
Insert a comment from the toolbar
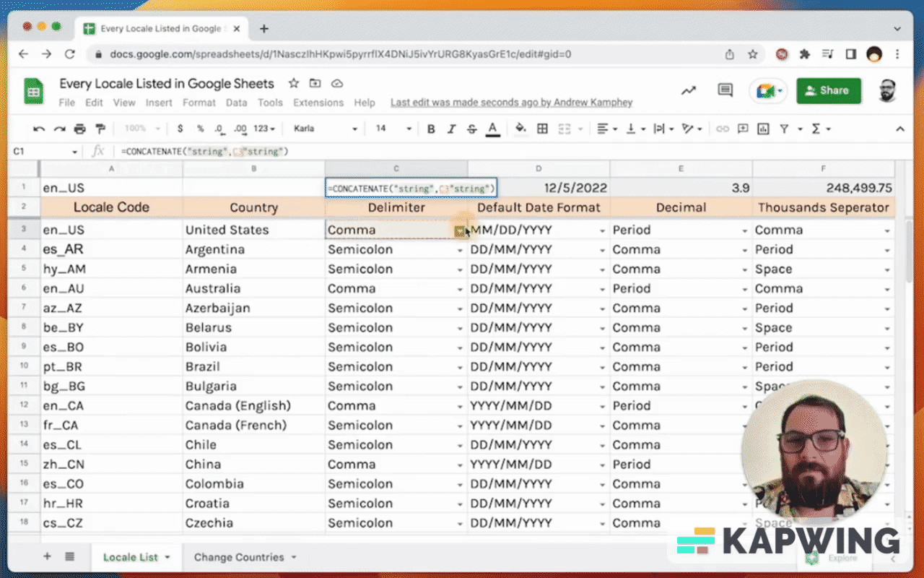coord(743,129)
